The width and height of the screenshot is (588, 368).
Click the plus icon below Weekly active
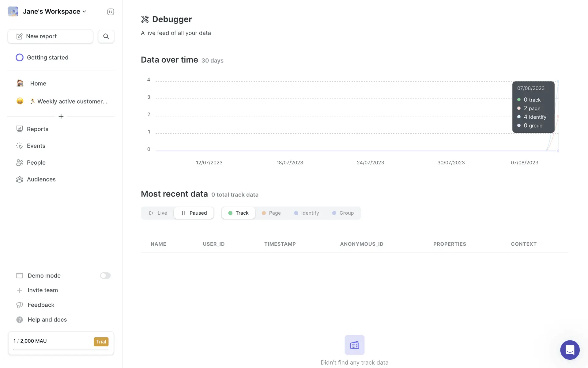click(x=61, y=116)
